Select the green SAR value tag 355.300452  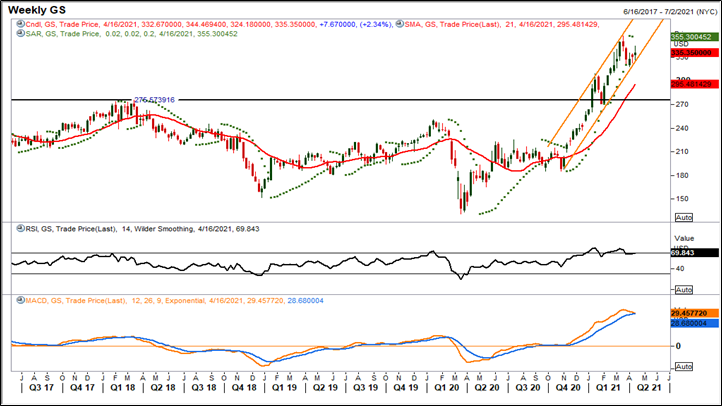[694, 37]
